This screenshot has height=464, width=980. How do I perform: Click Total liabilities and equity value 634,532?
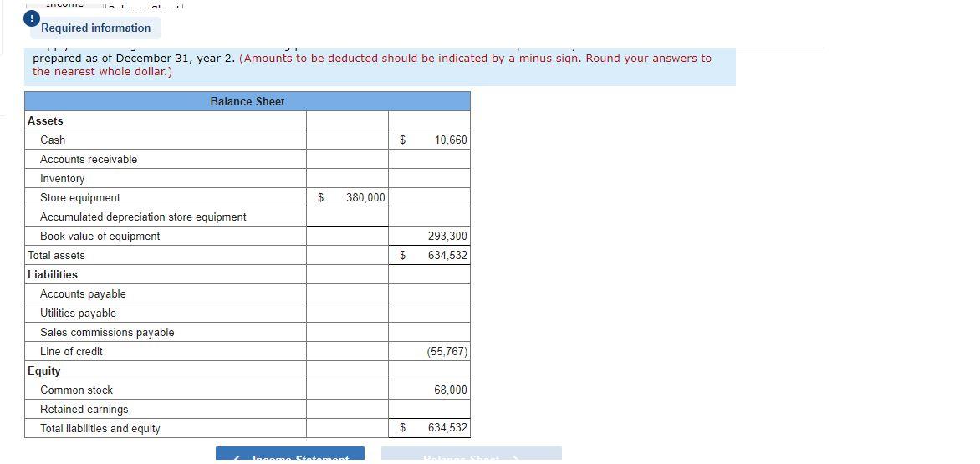pos(429,428)
